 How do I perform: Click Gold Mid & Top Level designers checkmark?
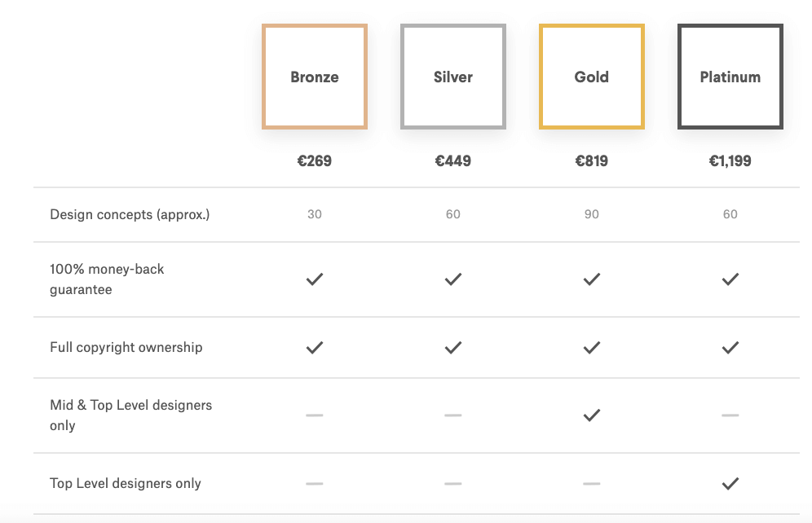click(591, 415)
